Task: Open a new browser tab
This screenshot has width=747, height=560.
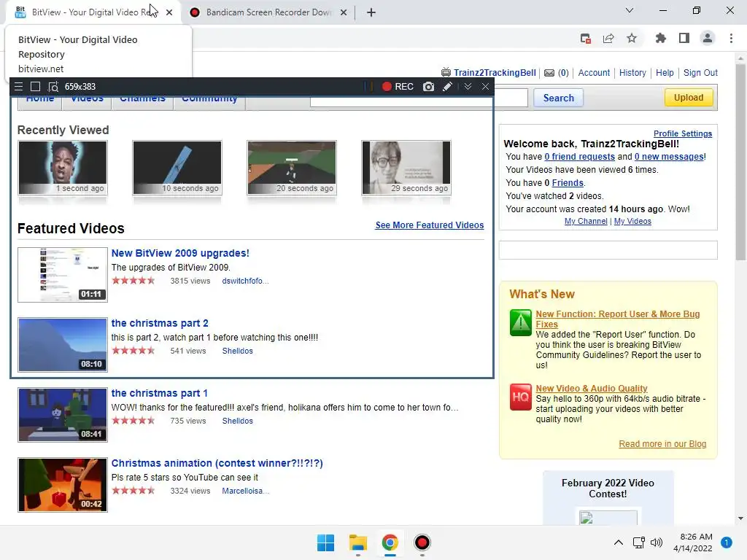Action: click(371, 12)
